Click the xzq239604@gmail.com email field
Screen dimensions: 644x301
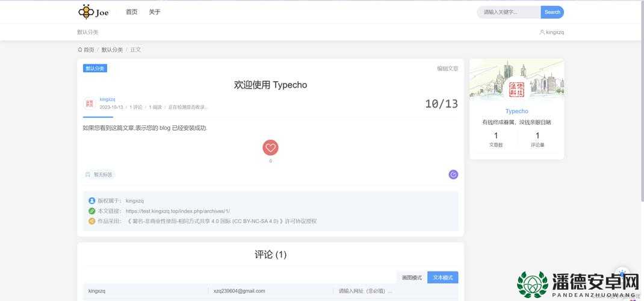point(271,291)
